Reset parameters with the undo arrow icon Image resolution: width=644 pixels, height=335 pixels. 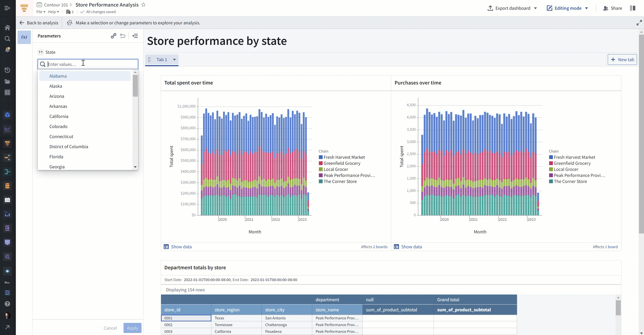tap(123, 36)
